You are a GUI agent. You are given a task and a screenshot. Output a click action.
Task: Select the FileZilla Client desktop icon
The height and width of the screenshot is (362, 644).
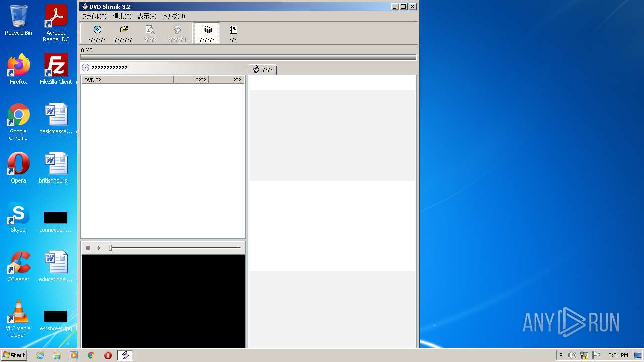[56, 69]
